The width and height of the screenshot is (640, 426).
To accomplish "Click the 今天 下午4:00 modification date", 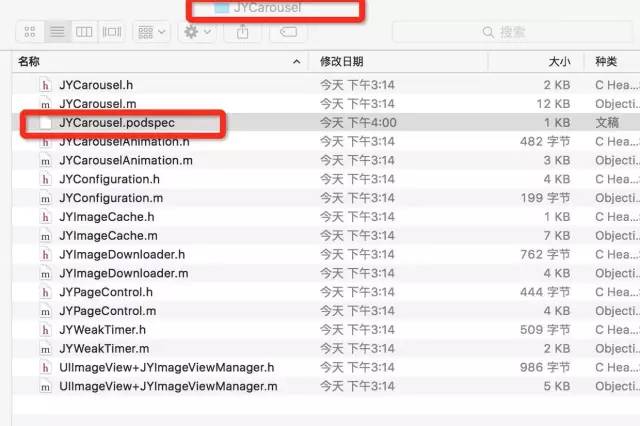I will click(x=358, y=122).
